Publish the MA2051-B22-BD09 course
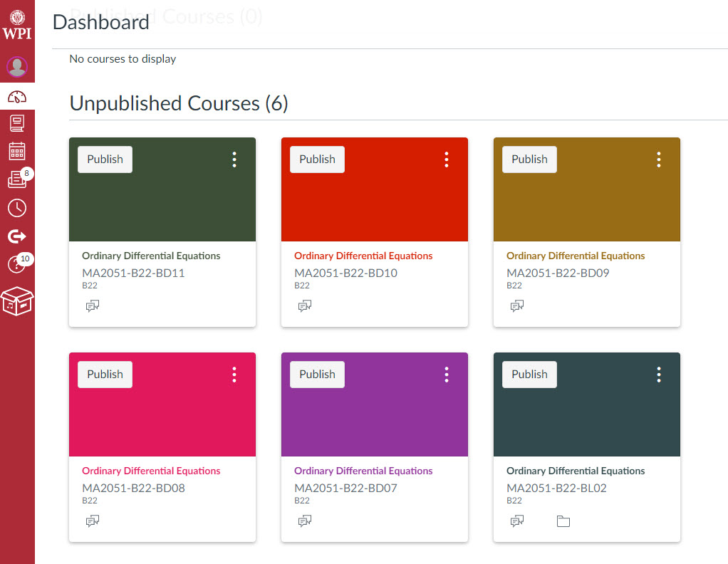Viewport: 728px width, 564px height. click(529, 160)
